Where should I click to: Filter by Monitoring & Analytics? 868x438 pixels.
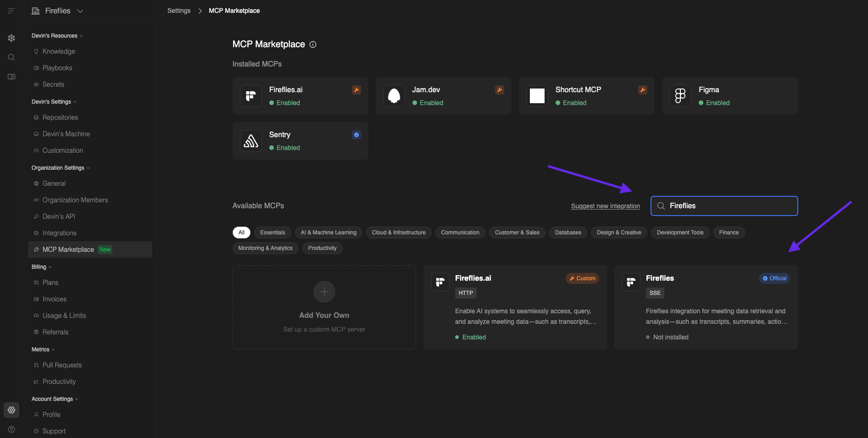(x=265, y=248)
